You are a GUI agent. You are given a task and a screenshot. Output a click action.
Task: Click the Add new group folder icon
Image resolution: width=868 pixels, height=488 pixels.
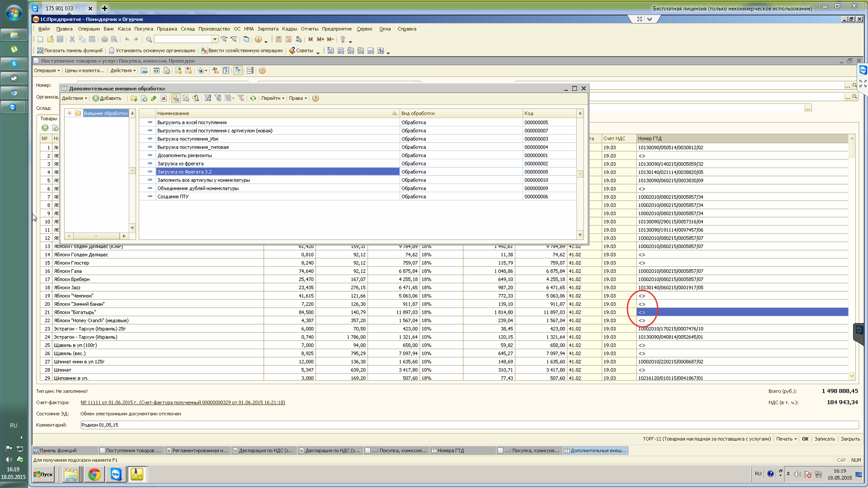(134, 98)
